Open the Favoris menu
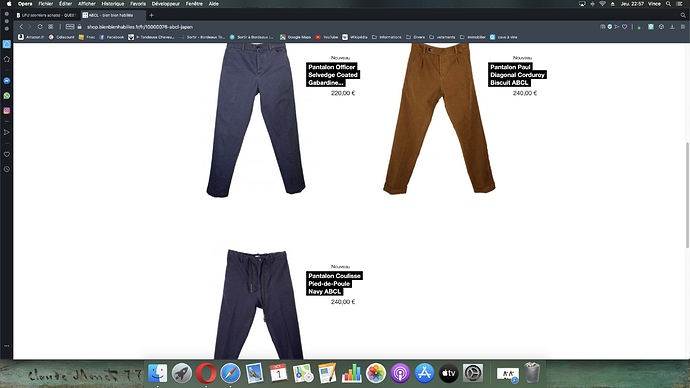The width and height of the screenshot is (690, 388). [x=138, y=4]
